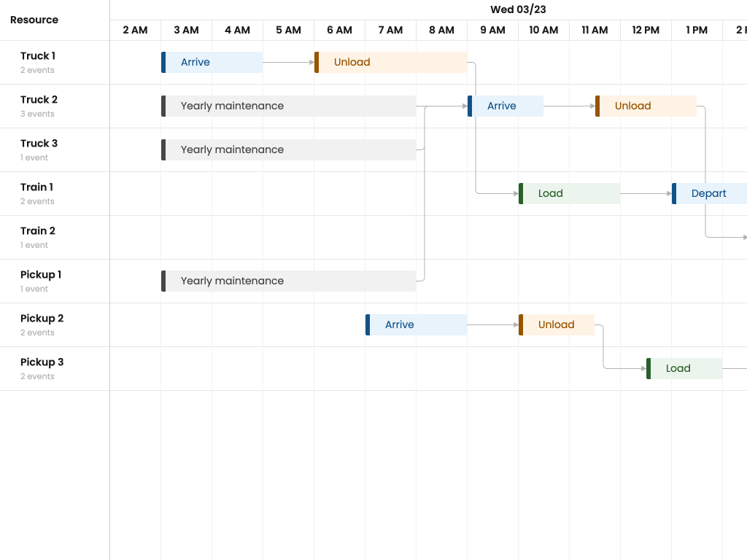Screen dimensions: 747x560
Task: Select the Truck 3 resource label
Action: click(39, 144)
